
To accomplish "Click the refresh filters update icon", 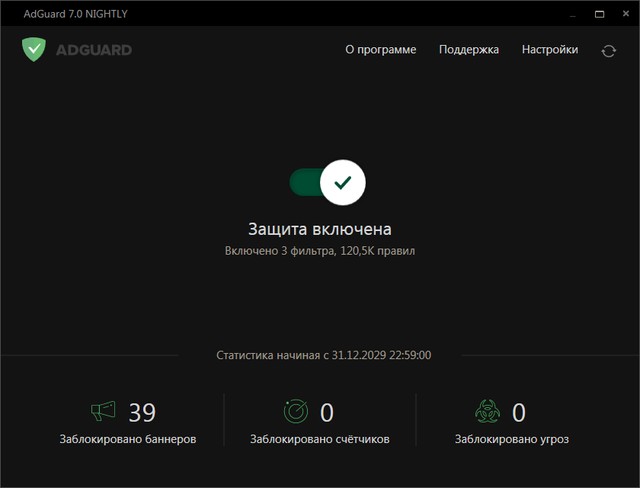I will (608, 51).
